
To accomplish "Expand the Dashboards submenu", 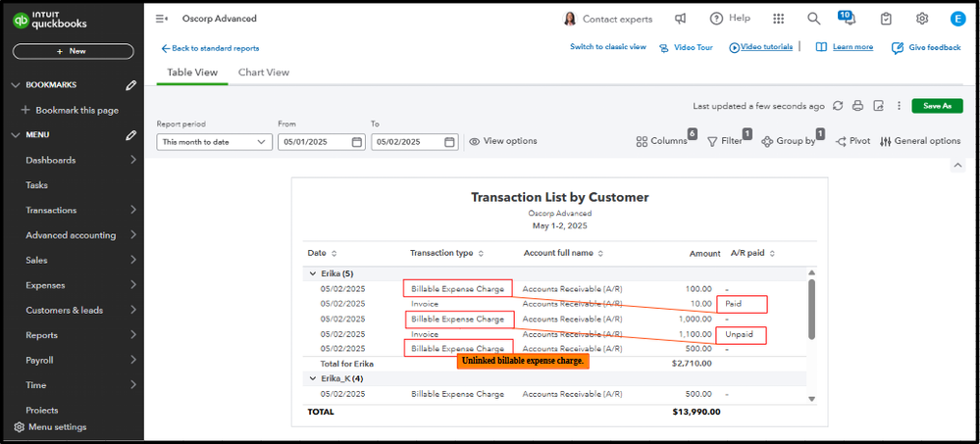I will point(133,160).
